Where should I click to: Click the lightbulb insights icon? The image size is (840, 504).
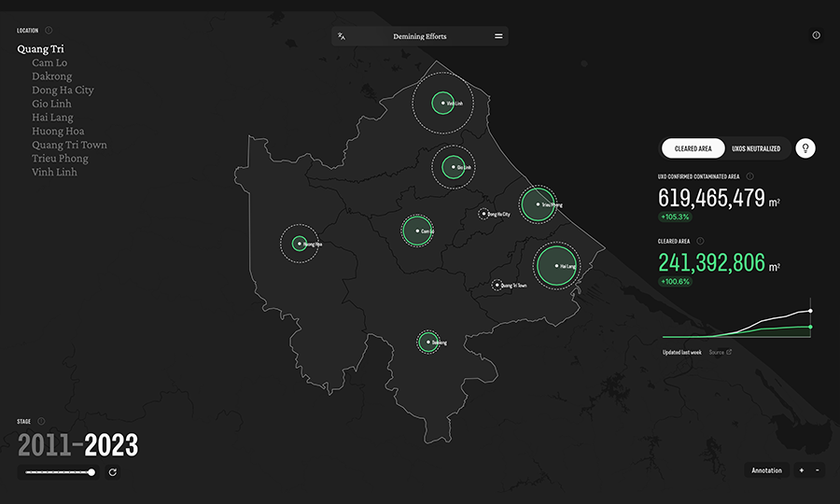pos(805,148)
